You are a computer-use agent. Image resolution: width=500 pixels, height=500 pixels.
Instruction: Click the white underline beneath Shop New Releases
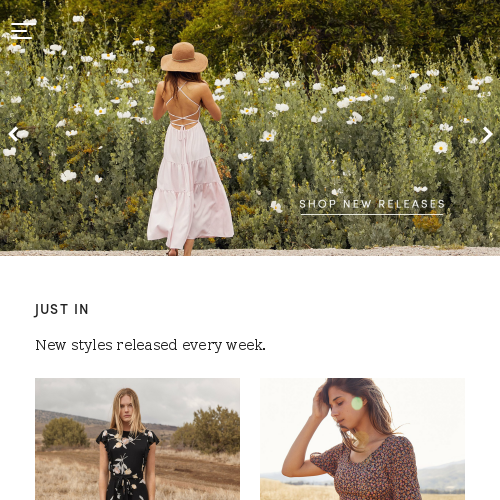point(372,215)
